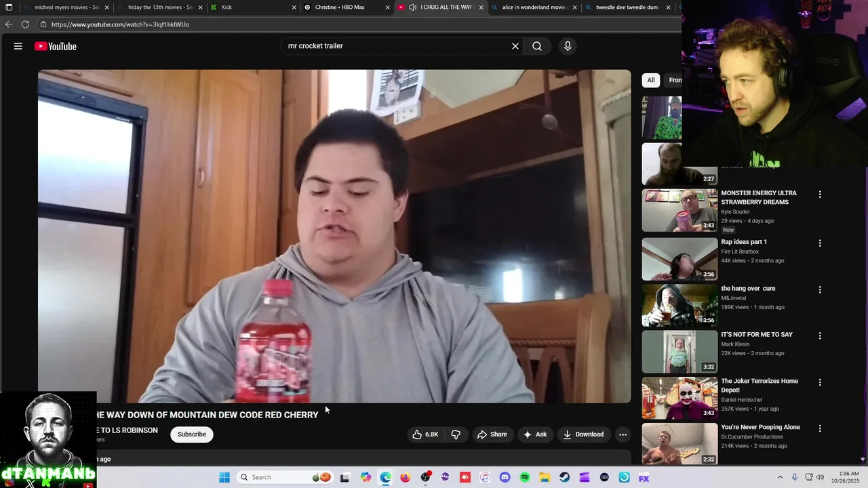868x488 pixels.
Task: Open MONSTER ENERGY ULTRA thumbnail
Action: coord(679,210)
